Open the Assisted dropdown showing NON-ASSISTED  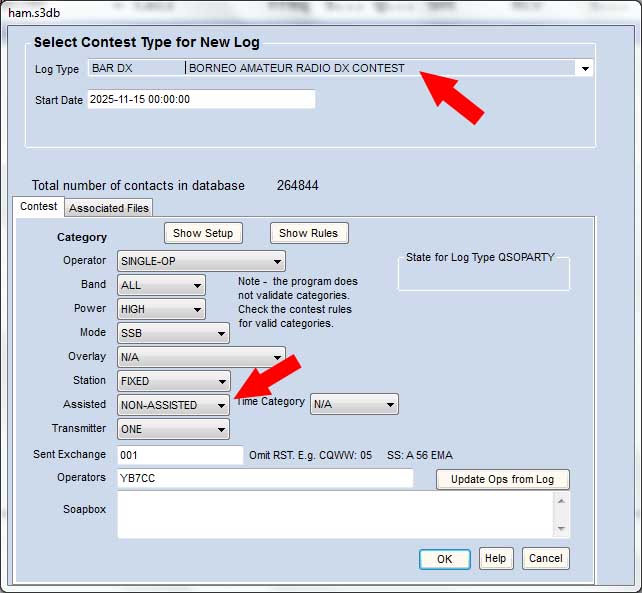(173, 405)
